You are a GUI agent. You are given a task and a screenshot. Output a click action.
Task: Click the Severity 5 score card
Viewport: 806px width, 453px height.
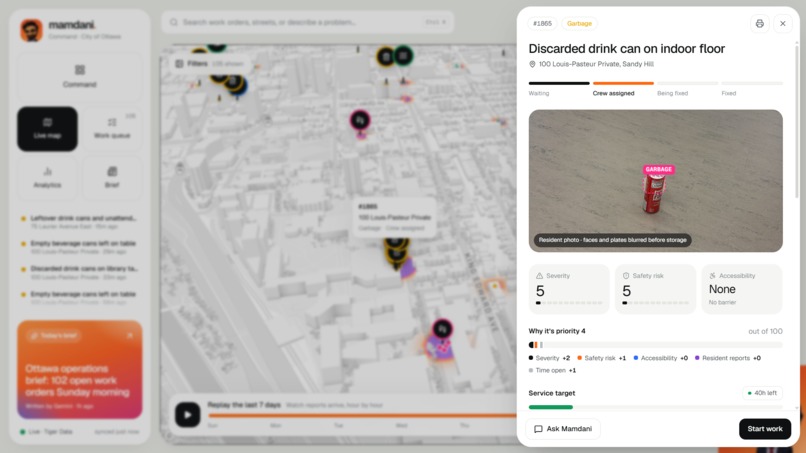click(569, 289)
